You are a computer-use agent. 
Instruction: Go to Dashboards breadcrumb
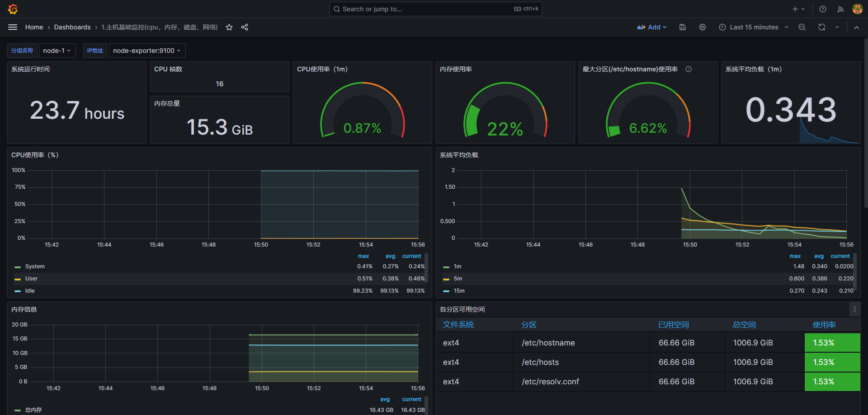click(x=72, y=27)
